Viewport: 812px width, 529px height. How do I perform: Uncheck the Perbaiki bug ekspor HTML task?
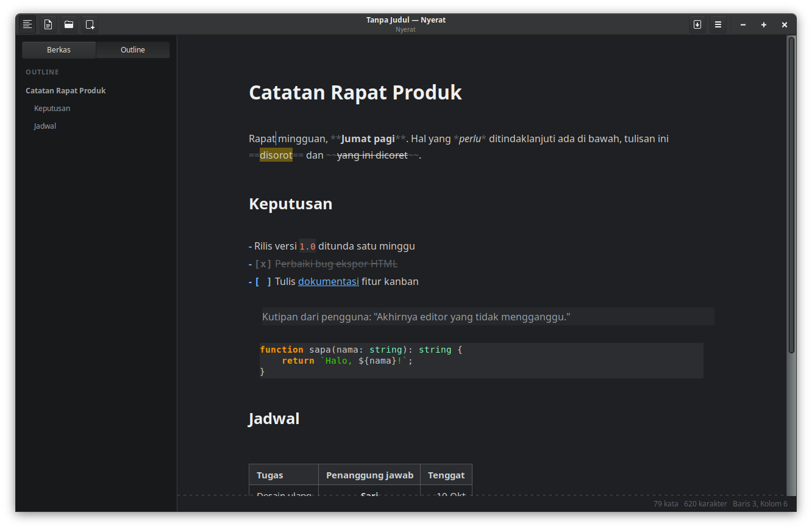pos(263,264)
